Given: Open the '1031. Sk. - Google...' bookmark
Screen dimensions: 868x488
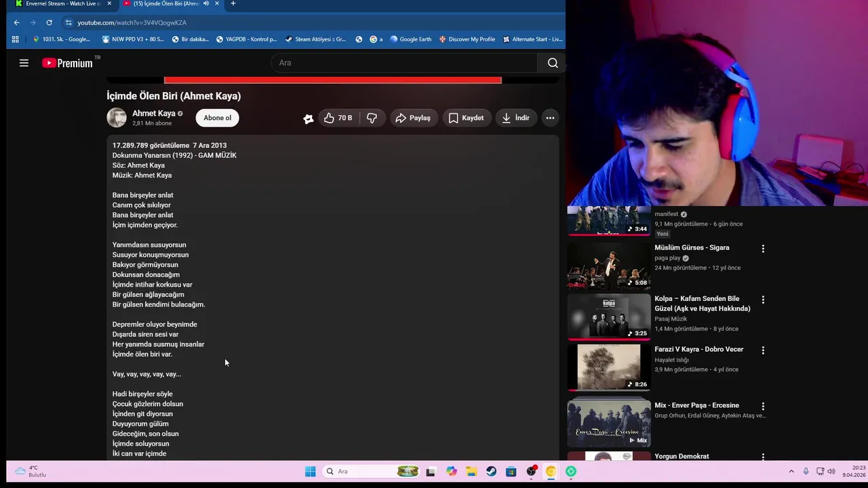Looking at the screenshot, I should [61, 39].
